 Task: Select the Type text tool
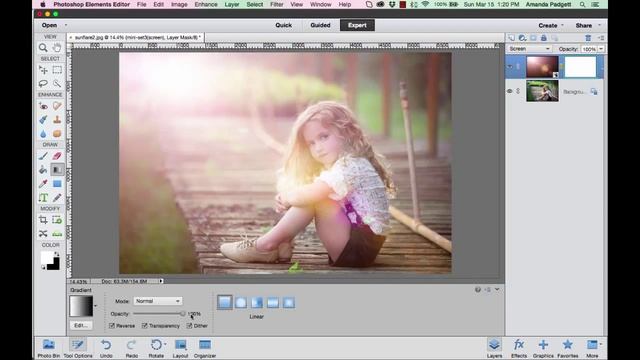click(43, 198)
